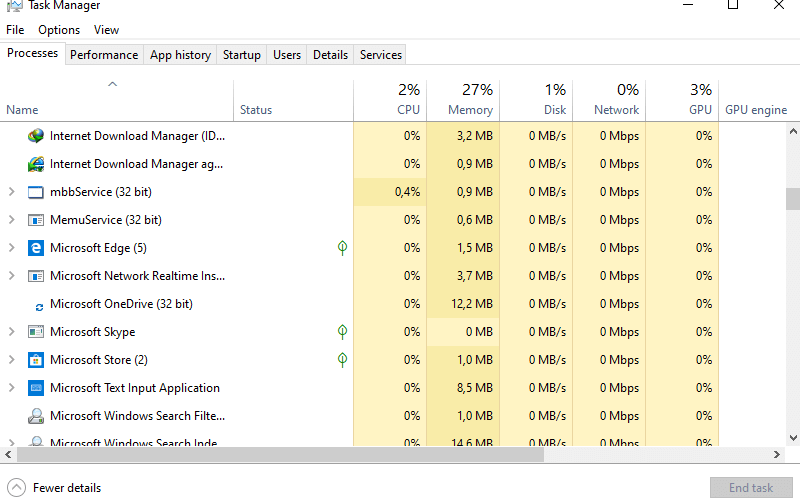Expand the Microsoft Edge (5) process group

11,248
